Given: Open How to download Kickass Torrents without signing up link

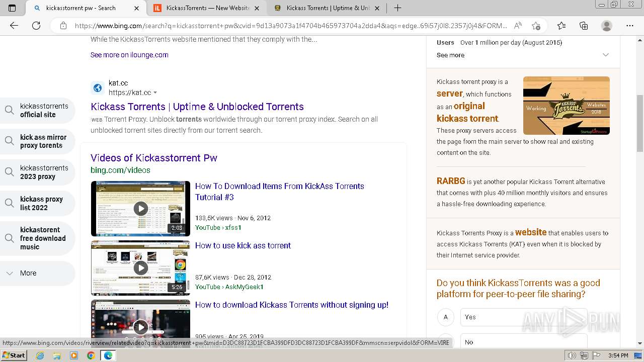Looking at the screenshot, I should click(x=292, y=305).
